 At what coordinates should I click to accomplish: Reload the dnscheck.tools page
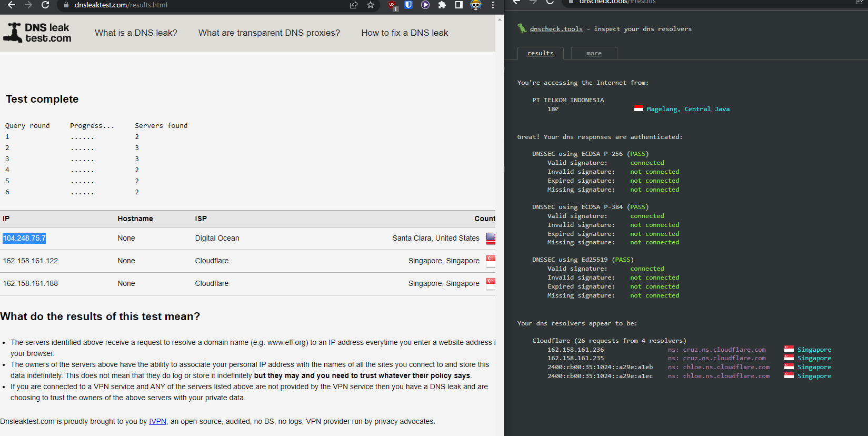pos(550,2)
